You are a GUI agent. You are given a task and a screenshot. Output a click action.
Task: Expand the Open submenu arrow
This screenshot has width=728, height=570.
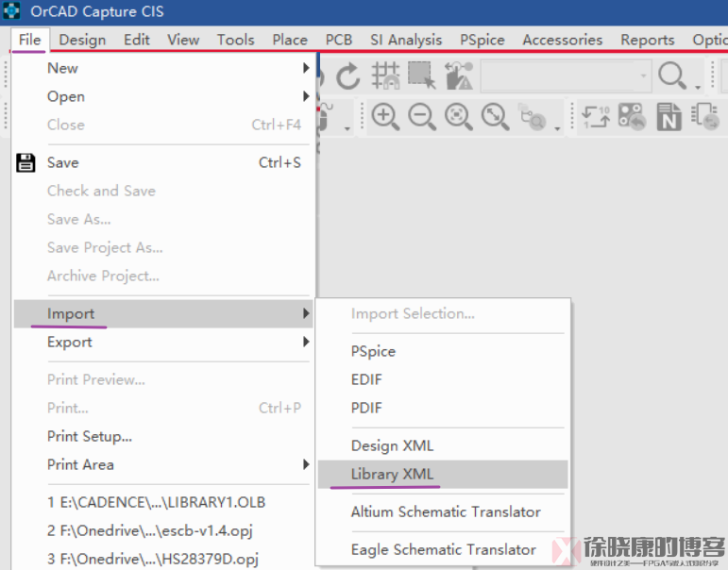click(306, 96)
